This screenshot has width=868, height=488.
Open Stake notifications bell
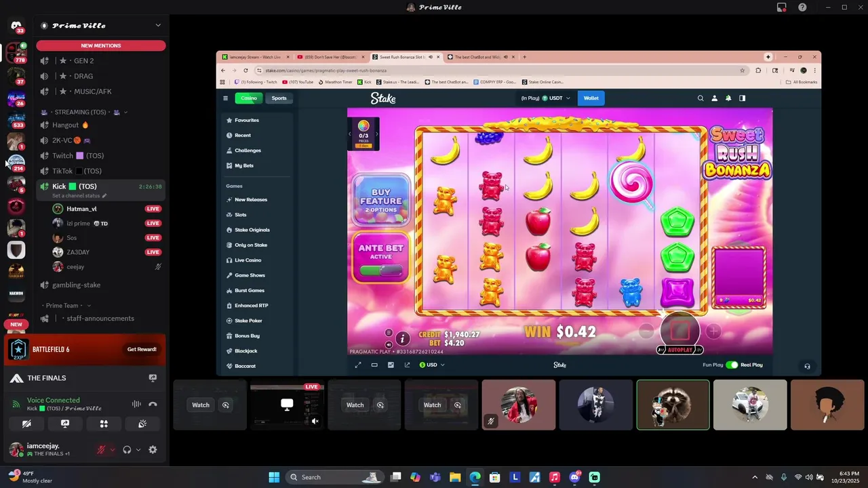click(x=728, y=98)
